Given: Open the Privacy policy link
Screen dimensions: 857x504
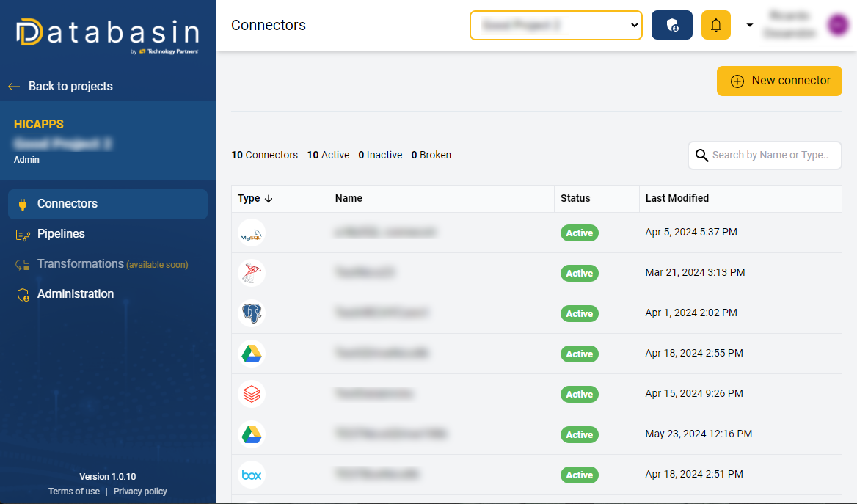Looking at the screenshot, I should click(x=140, y=492).
